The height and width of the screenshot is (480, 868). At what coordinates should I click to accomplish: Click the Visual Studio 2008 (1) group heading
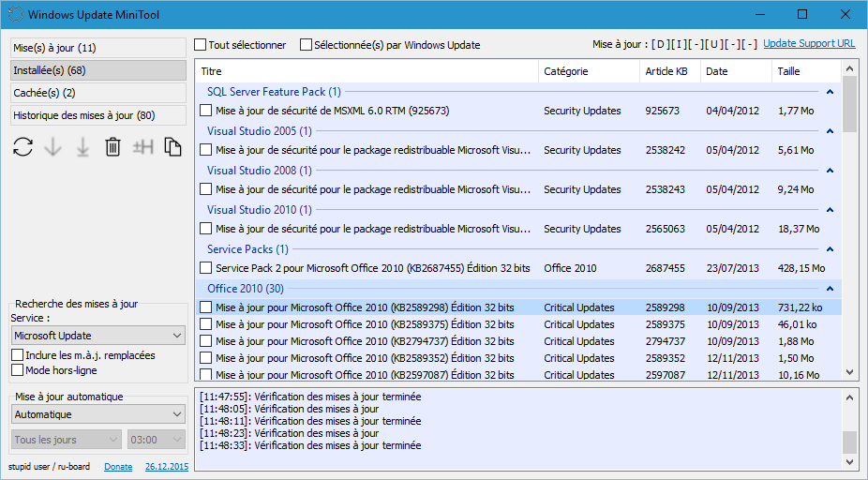259,171
